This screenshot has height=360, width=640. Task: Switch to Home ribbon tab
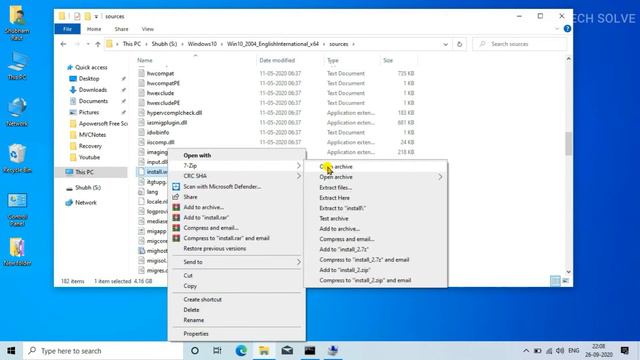(94, 29)
